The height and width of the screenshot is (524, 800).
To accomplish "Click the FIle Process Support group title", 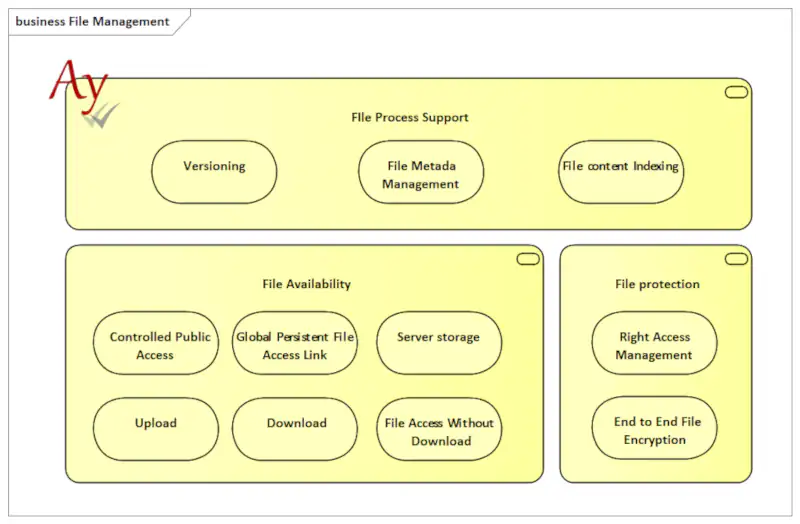I will pyautogui.click(x=410, y=117).
